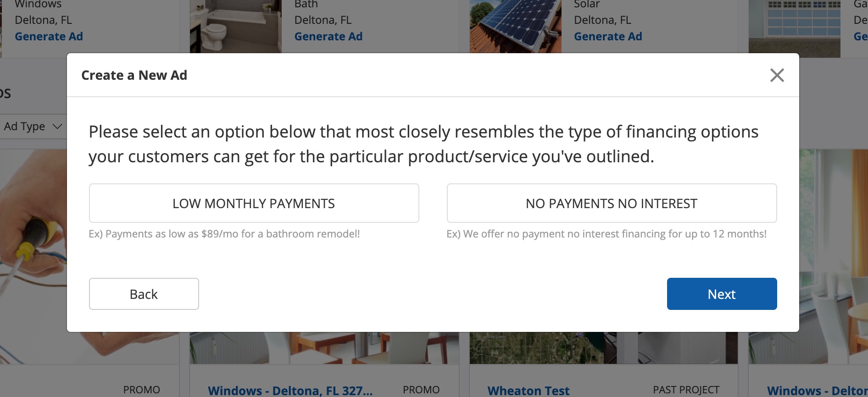Close the Create a New Ad dialog

point(777,75)
